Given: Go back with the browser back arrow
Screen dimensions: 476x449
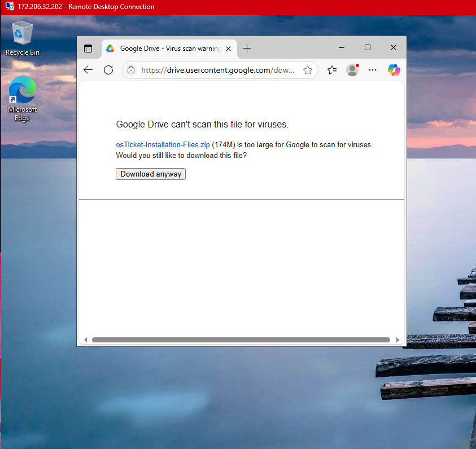Looking at the screenshot, I should pyautogui.click(x=88, y=70).
